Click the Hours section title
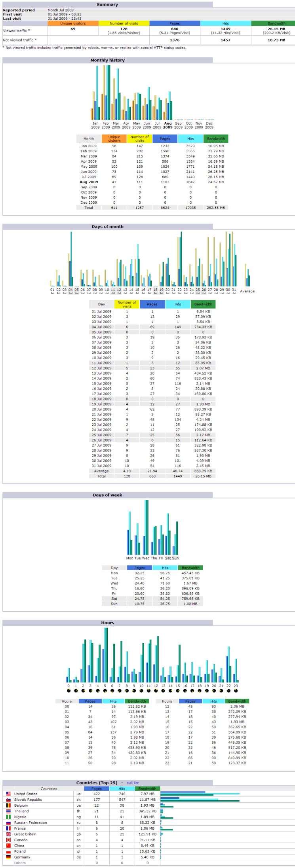Viewport: 295px width, 868px height. (107, 623)
